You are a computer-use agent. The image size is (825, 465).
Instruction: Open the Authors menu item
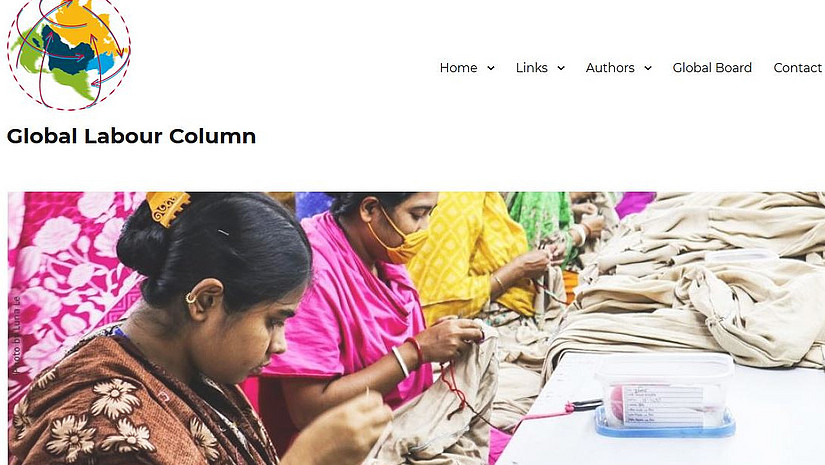610,68
